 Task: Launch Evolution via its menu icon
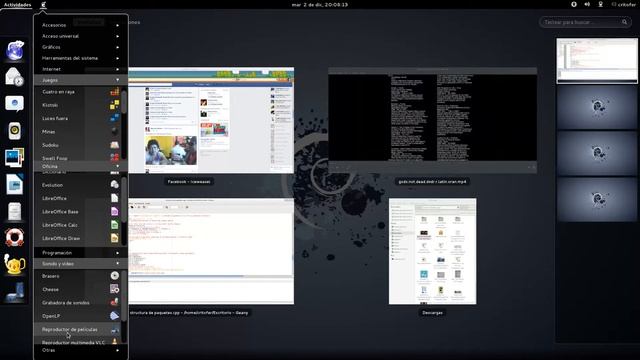pos(115,185)
